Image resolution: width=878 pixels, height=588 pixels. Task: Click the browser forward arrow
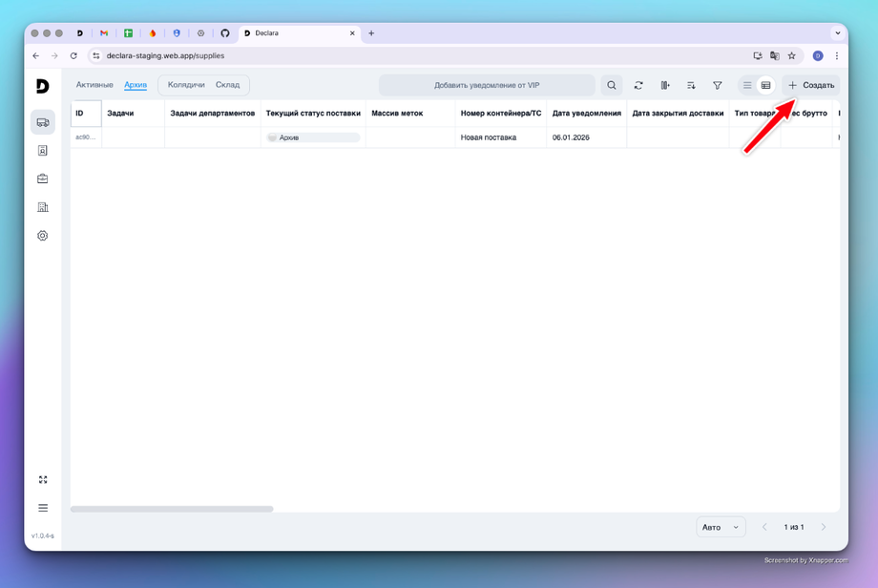click(54, 55)
